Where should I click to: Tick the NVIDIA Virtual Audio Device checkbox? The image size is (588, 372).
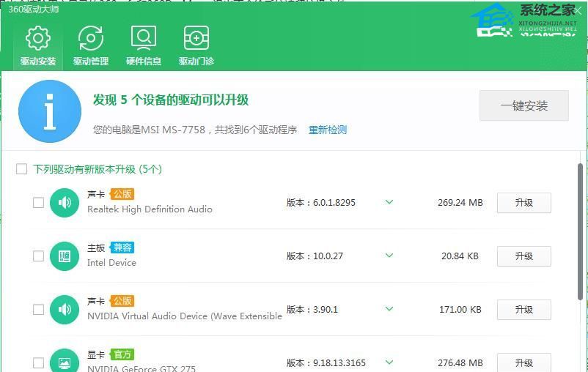[x=38, y=310]
